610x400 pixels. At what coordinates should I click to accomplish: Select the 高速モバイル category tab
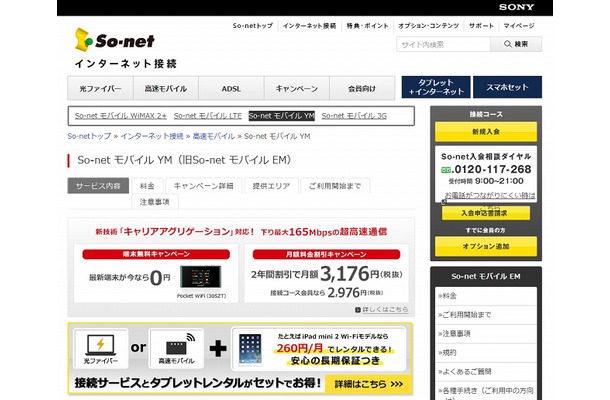pyautogui.click(x=166, y=88)
